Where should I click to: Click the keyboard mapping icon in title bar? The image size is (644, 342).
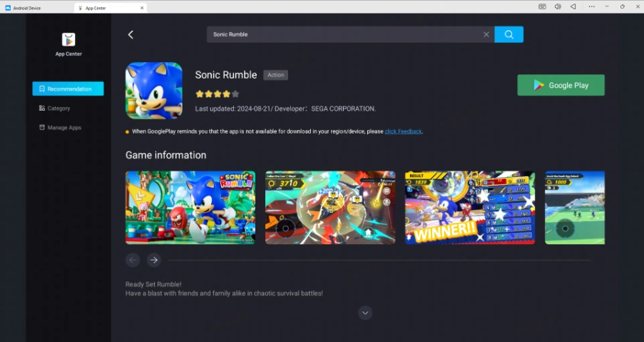tap(542, 6)
